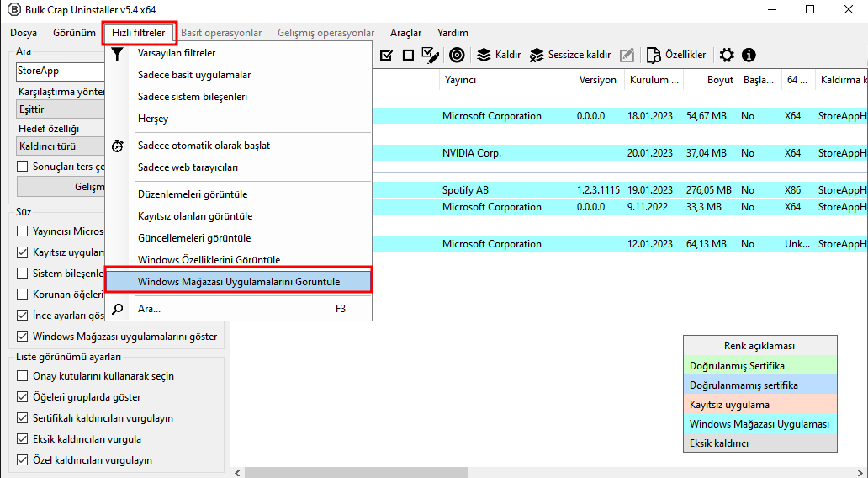Choose Sadece basit uygulamalar filter

click(238, 75)
